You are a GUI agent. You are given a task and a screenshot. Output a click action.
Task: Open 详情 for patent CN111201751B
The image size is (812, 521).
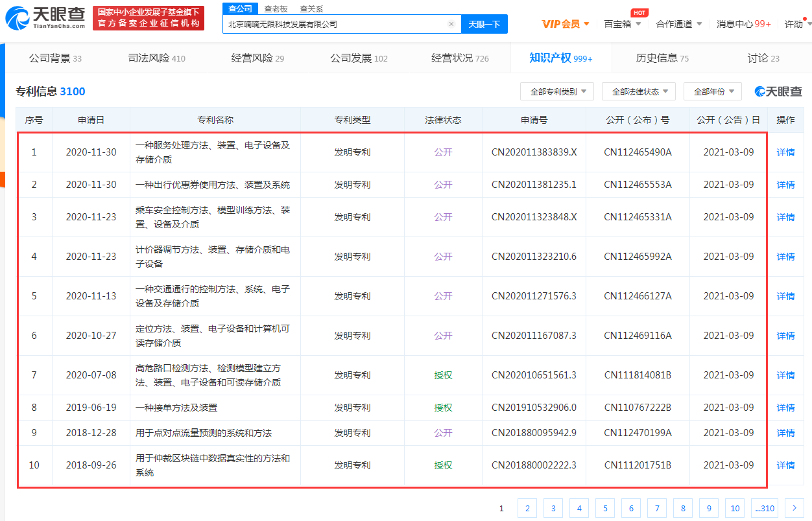coord(785,465)
